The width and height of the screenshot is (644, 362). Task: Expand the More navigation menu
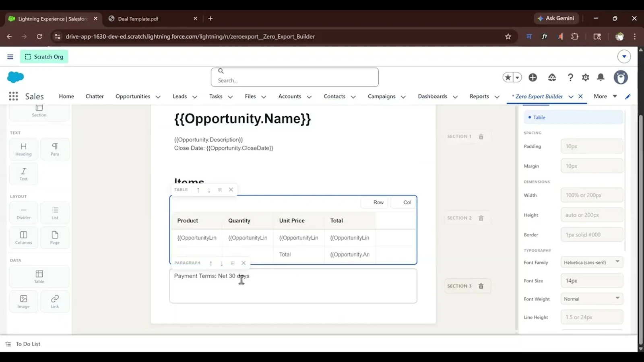click(x=605, y=97)
